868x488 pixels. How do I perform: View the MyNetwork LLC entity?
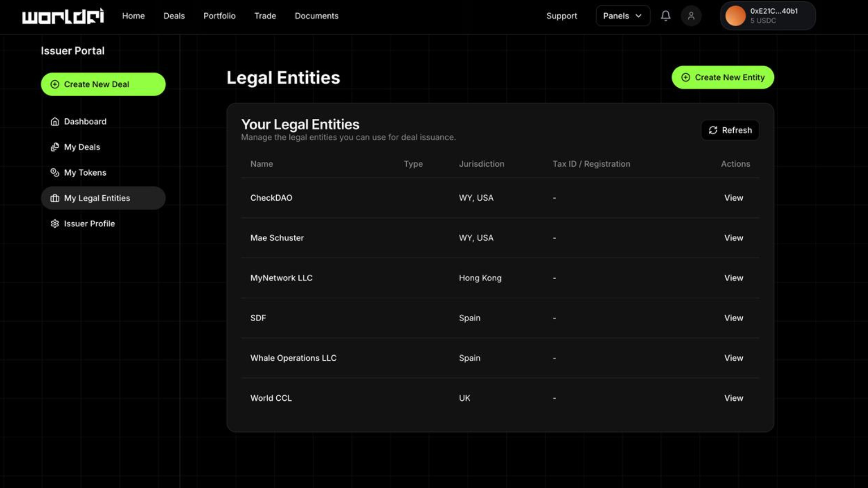(x=733, y=278)
